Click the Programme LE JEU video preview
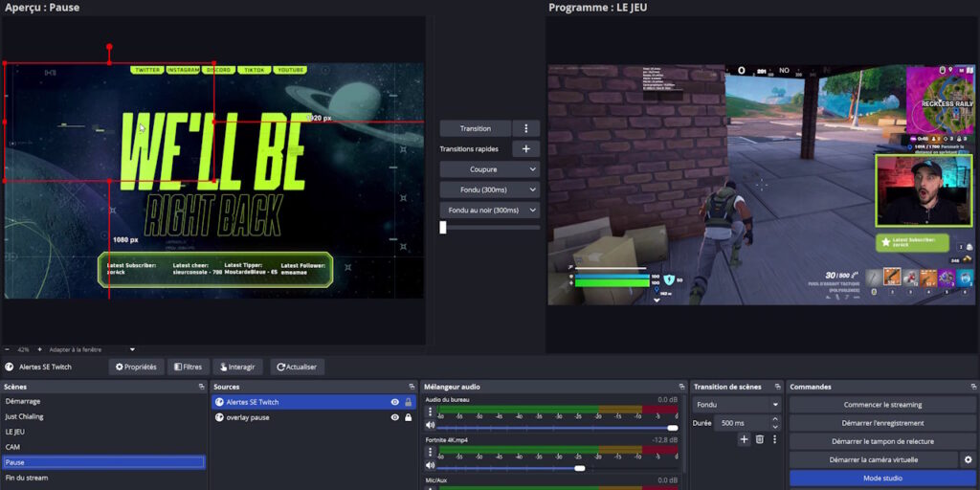 click(x=761, y=185)
